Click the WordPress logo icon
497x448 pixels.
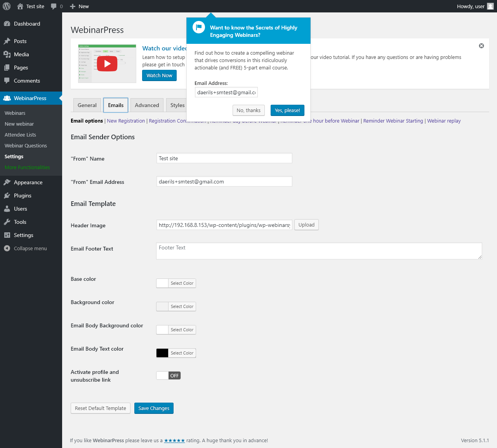pos(7,6)
